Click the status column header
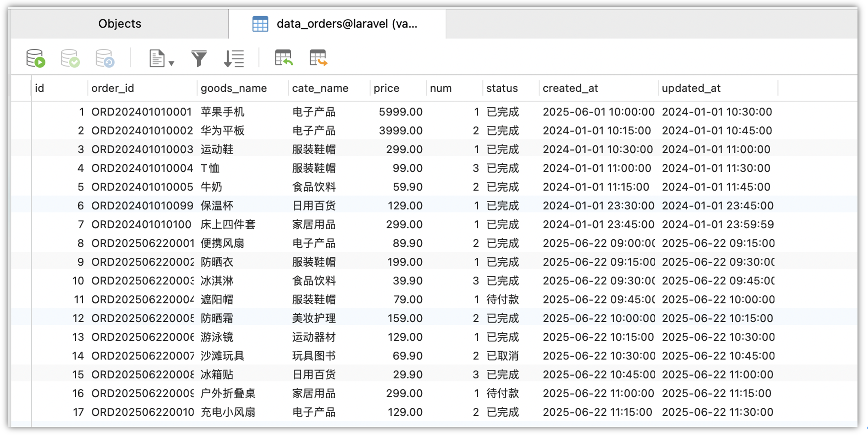Image resolution: width=868 pixels, height=436 pixels. [x=502, y=88]
